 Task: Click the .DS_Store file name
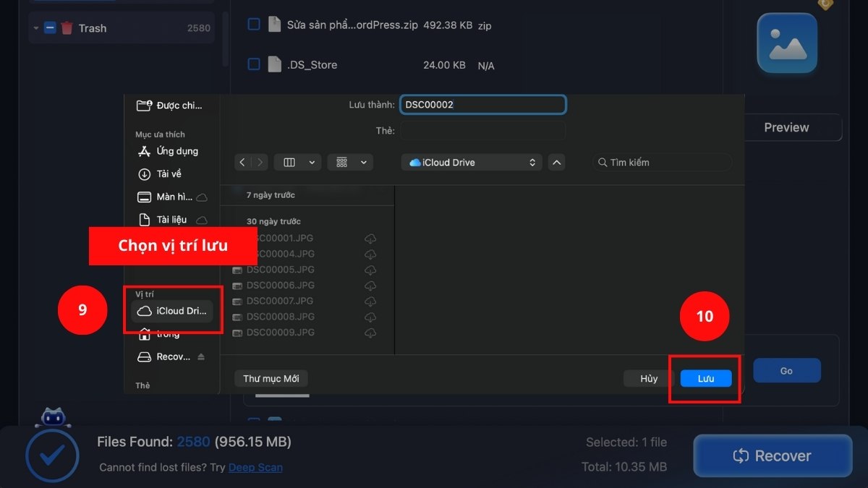[312, 64]
